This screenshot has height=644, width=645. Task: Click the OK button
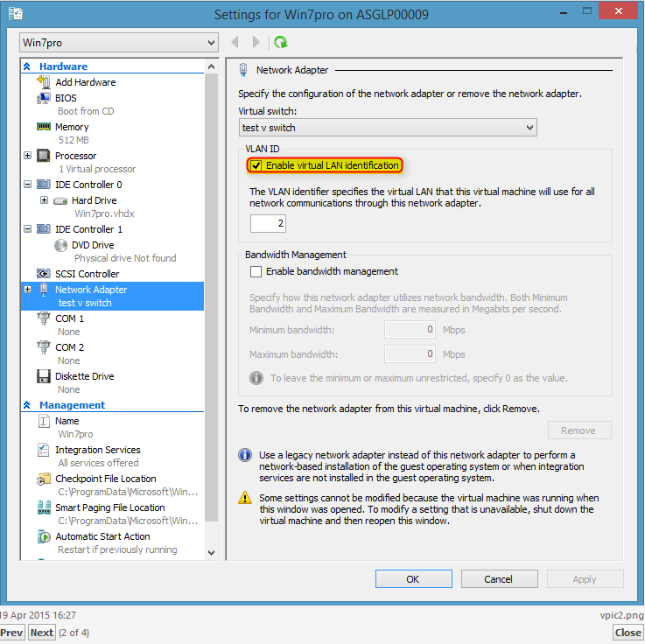[412, 579]
